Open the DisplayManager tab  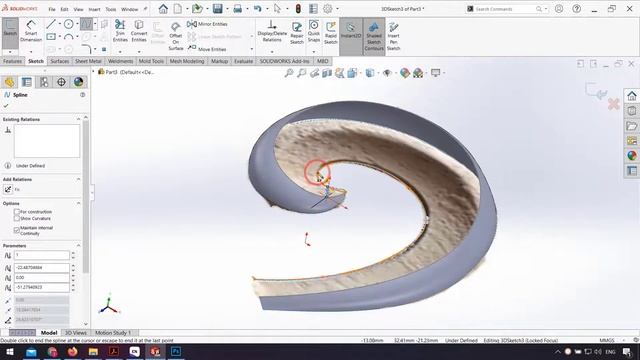tap(78, 82)
